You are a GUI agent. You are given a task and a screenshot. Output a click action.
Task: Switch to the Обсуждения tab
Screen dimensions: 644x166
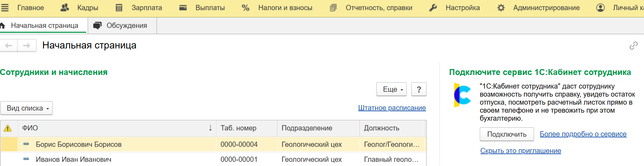tap(122, 25)
